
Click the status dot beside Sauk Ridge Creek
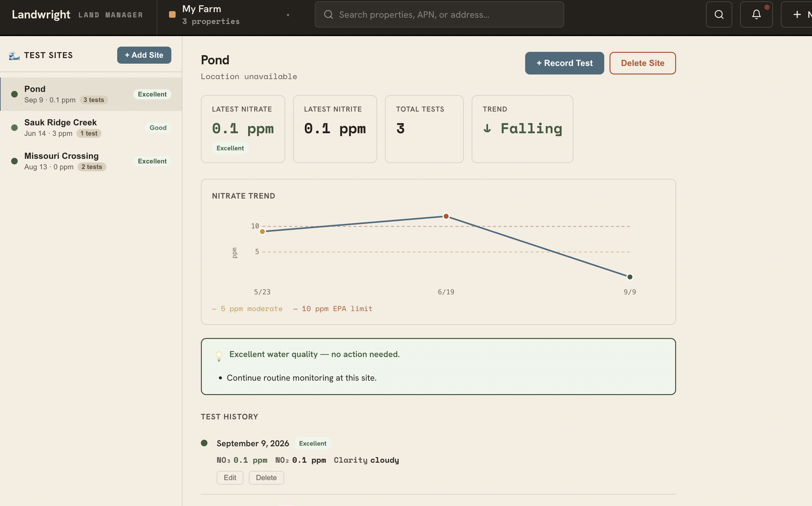14,128
